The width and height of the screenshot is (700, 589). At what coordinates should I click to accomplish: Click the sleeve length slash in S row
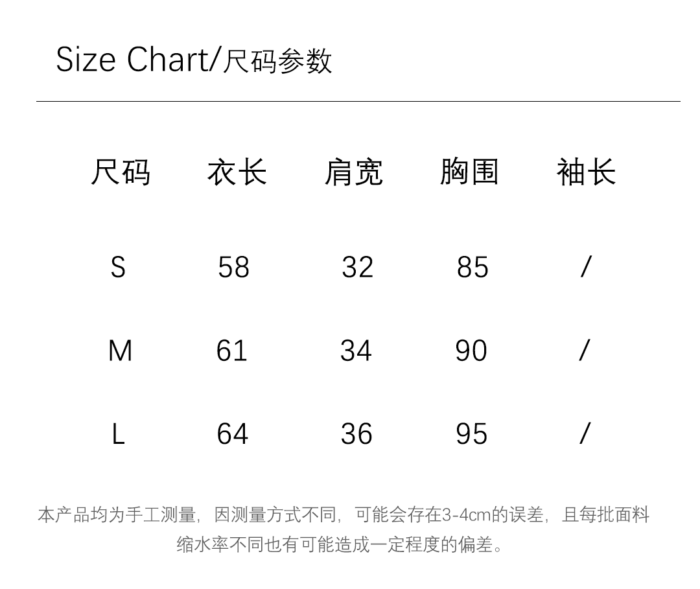(x=586, y=267)
